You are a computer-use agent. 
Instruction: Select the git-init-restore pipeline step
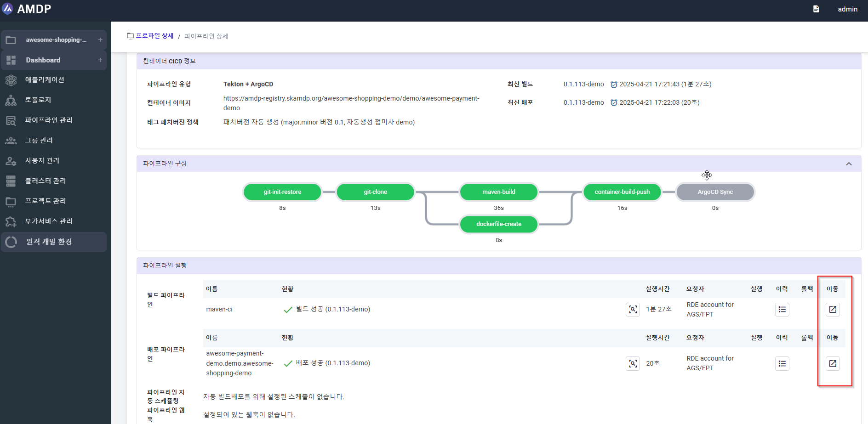point(282,192)
